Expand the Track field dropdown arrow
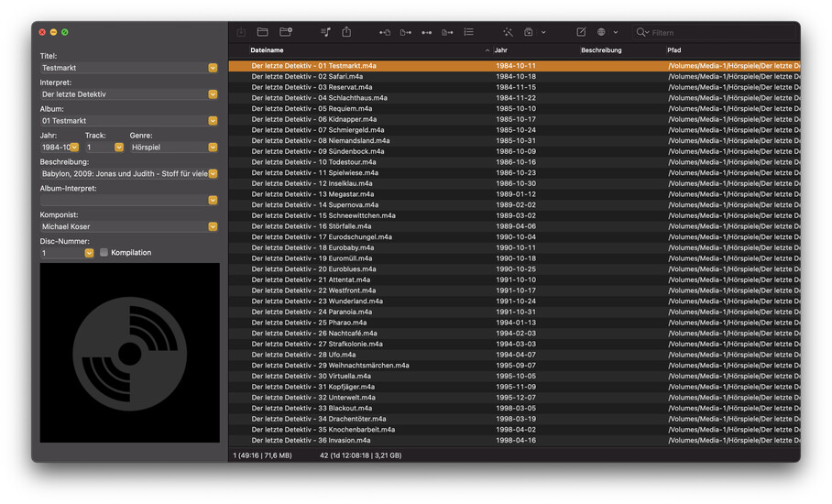This screenshot has width=832, height=504. pyautogui.click(x=119, y=147)
